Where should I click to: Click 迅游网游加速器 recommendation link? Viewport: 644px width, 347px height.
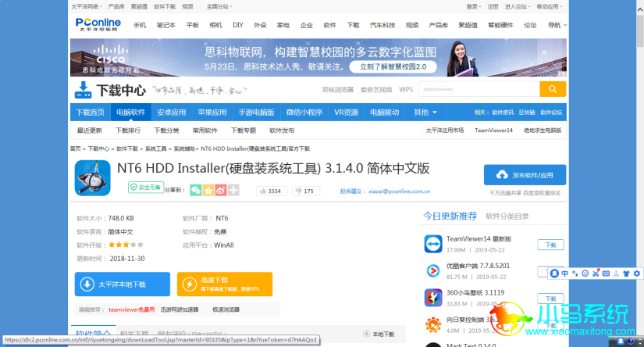pyautogui.click(x=180, y=309)
